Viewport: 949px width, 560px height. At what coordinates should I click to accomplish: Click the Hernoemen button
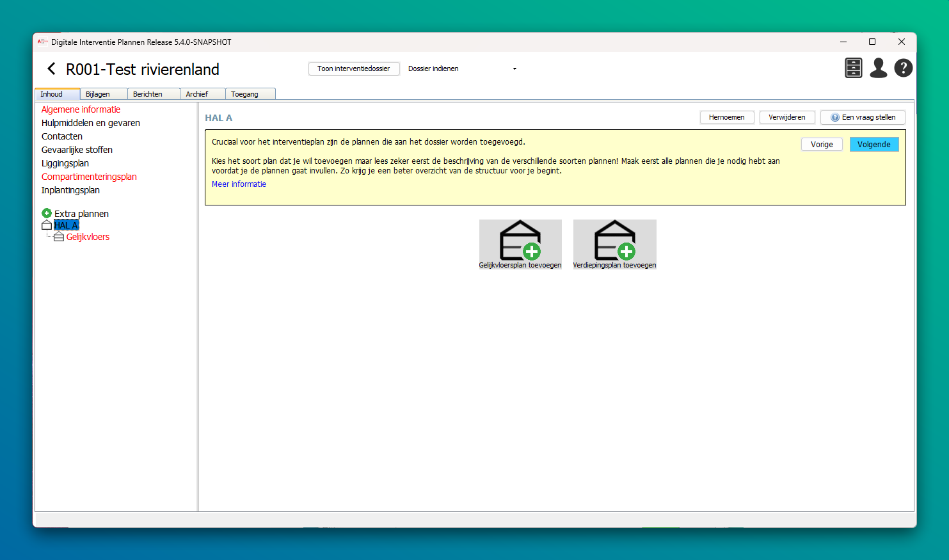(x=727, y=117)
